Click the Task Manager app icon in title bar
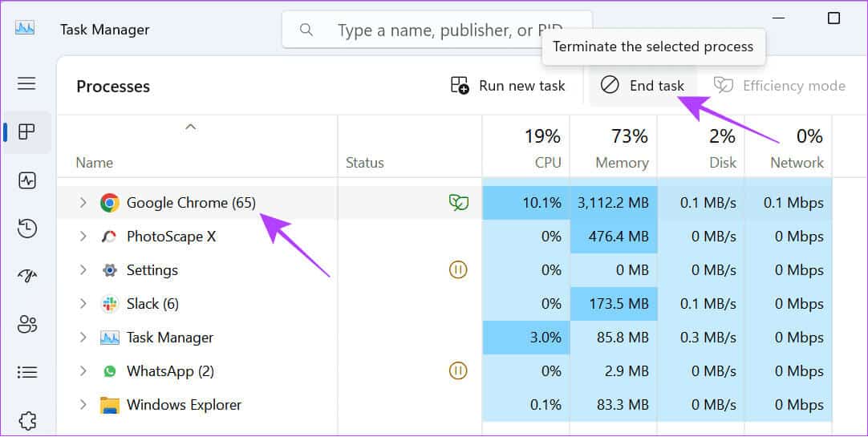This screenshot has height=437, width=868. pyautogui.click(x=26, y=27)
